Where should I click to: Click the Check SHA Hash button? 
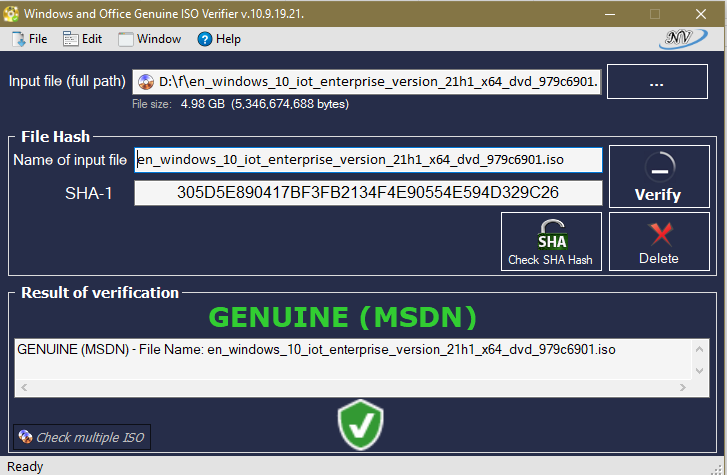551,242
